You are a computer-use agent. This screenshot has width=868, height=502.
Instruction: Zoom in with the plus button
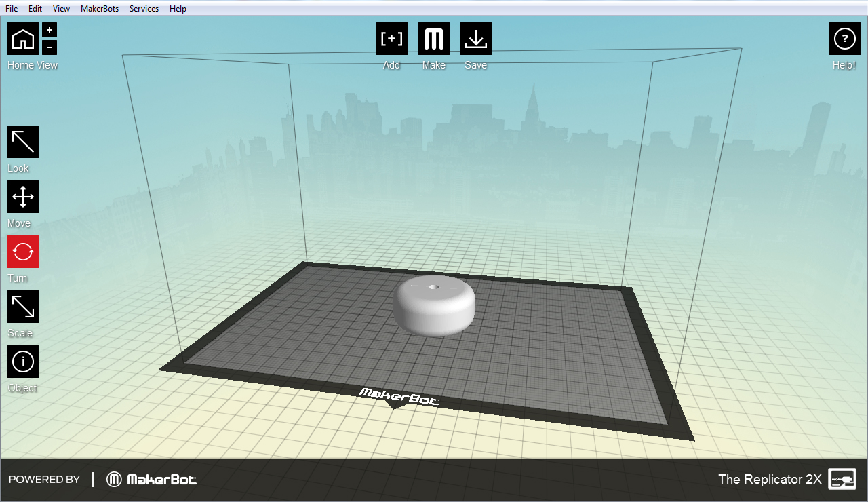coord(50,30)
